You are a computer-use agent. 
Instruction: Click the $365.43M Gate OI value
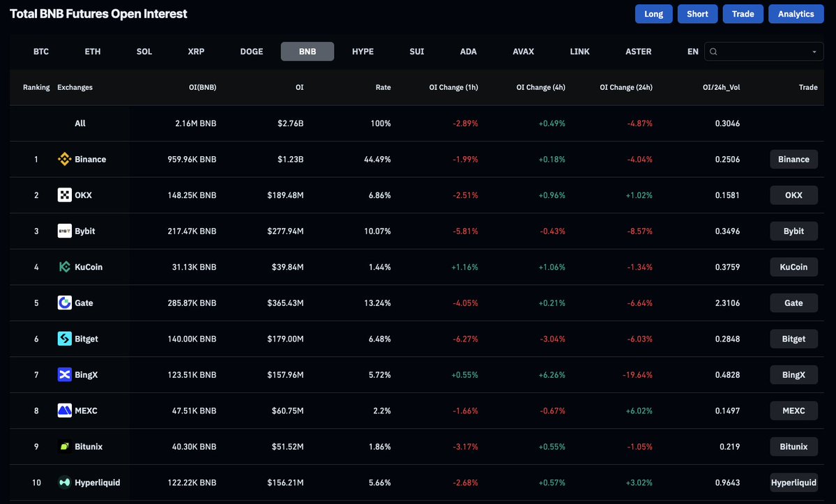[x=286, y=303]
